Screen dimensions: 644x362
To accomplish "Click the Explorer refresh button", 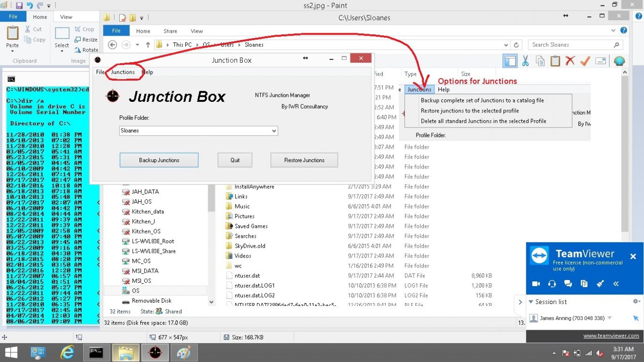I will [x=517, y=45].
